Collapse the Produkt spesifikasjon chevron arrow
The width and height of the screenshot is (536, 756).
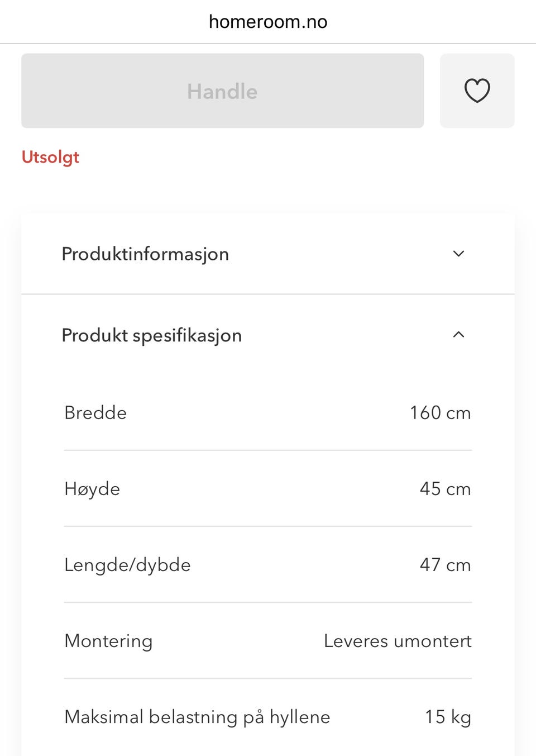click(458, 335)
